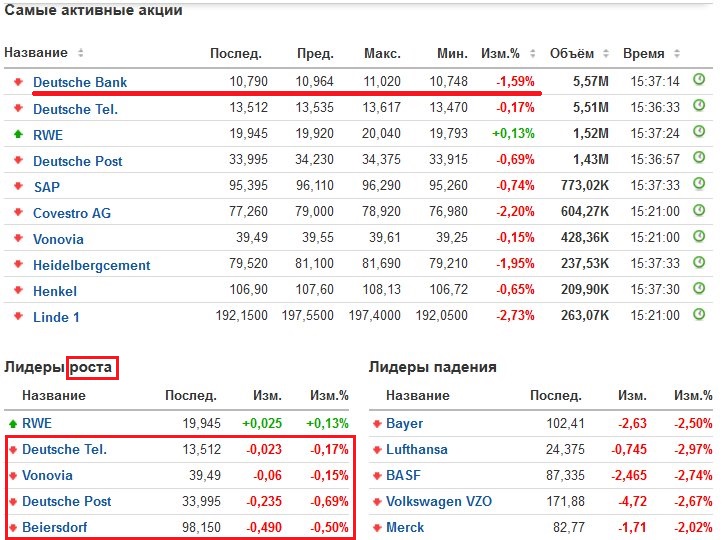Open Lufthansa in Лидеры падения

pos(416,450)
